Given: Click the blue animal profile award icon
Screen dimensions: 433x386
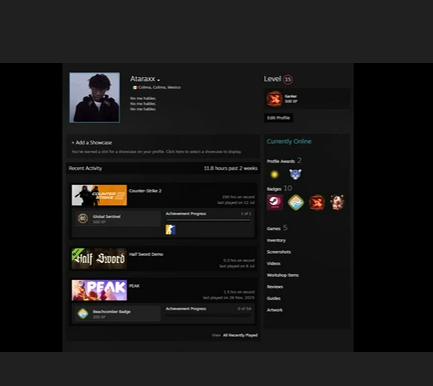Looking at the screenshot, I should pos(295,174).
